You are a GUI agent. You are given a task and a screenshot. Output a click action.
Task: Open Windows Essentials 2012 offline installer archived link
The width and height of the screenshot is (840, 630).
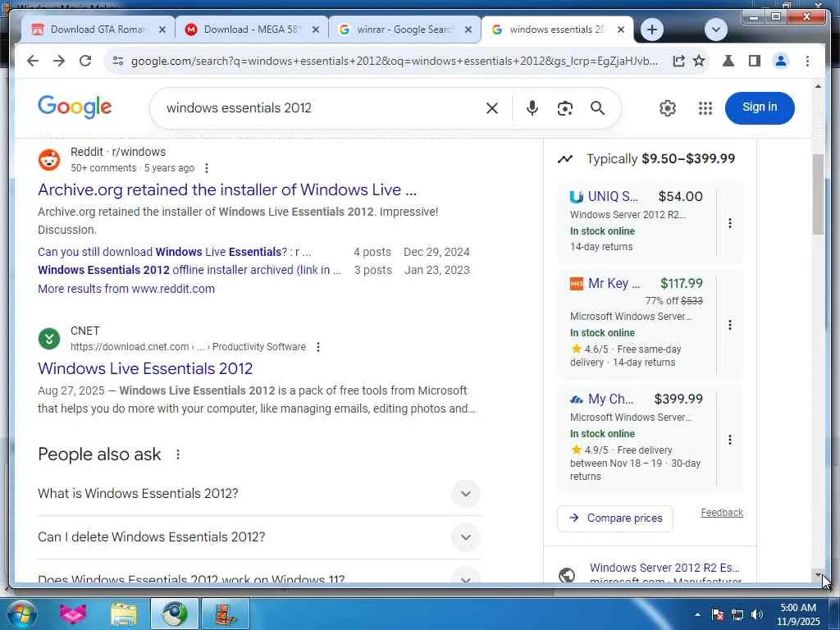point(189,270)
